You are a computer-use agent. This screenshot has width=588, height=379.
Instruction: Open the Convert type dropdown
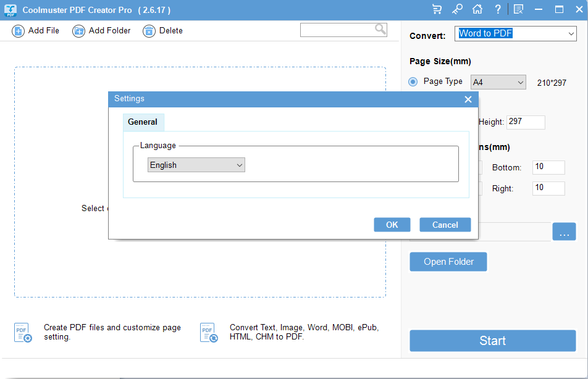516,34
